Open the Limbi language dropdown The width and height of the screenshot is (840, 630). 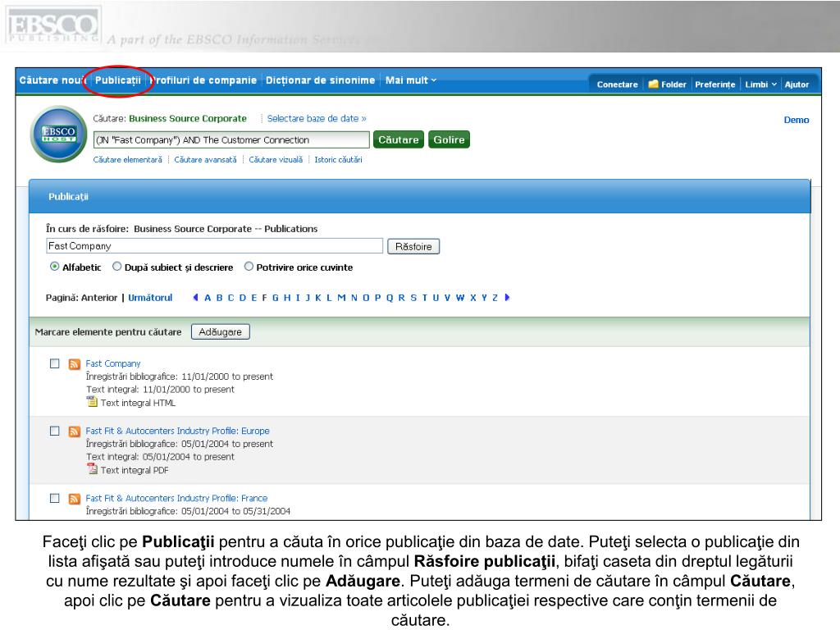(760, 84)
